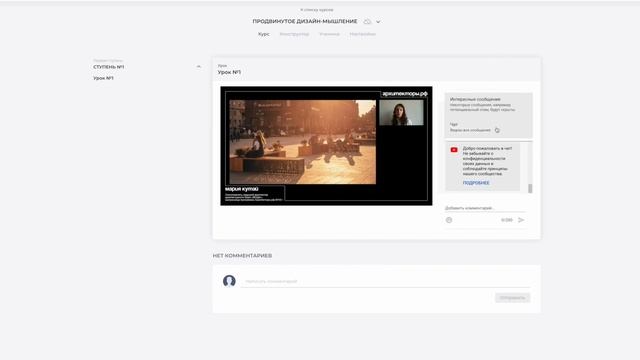Click the presenter name caption in the video
The height and width of the screenshot is (360, 640).
pyautogui.click(x=242, y=189)
